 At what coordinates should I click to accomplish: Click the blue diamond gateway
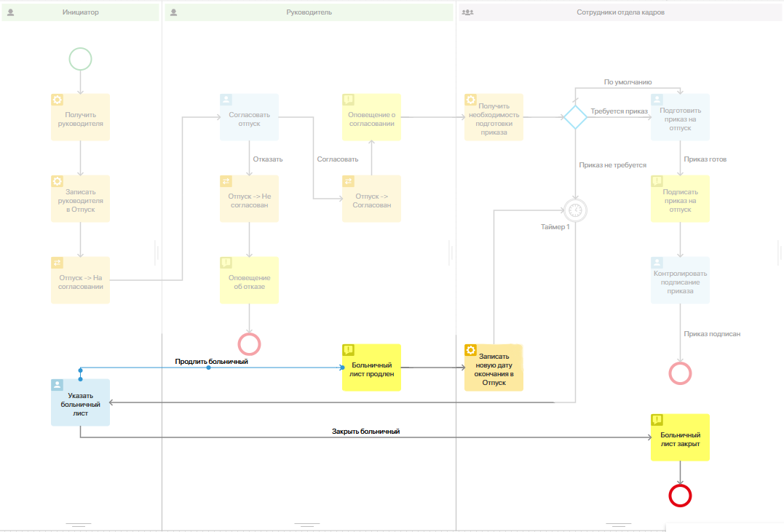(x=575, y=117)
